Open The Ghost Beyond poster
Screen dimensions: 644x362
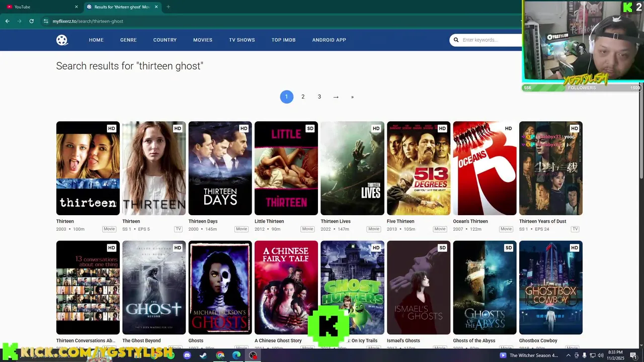pyautogui.click(x=154, y=288)
